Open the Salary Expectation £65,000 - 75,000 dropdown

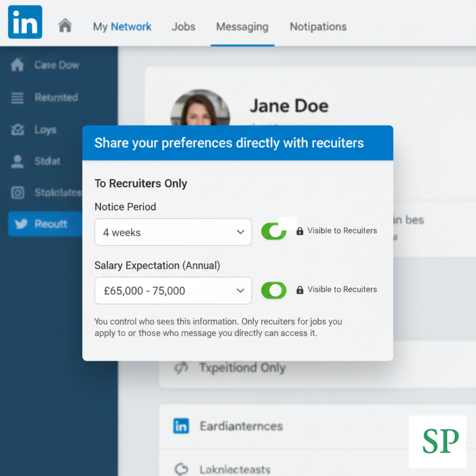point(173,291)
